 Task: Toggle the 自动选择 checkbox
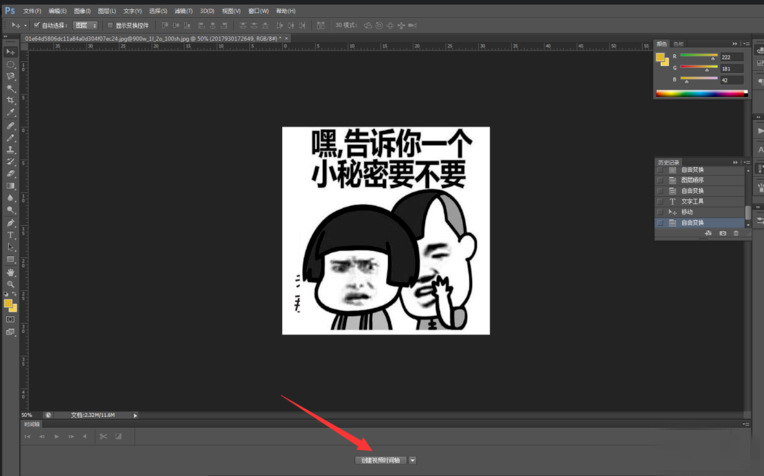[37, 24]
